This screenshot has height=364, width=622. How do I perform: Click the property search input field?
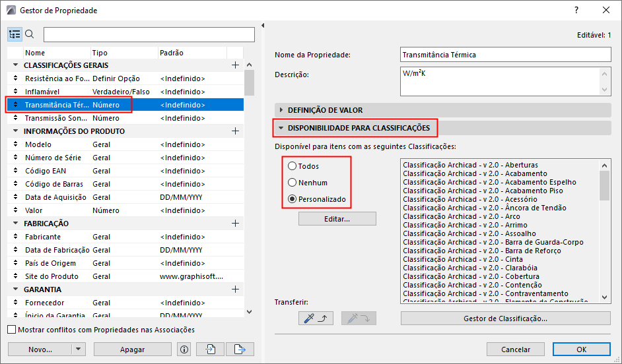tap(149, 34)
